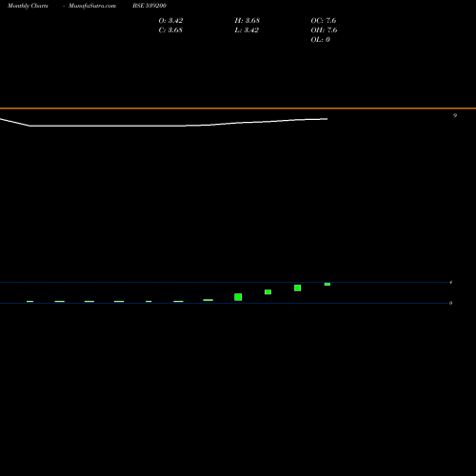The image size is (476, 476).
Task: Click the 'OL: 0' reading
Action: pyautogui.click(x=321, y=40)
